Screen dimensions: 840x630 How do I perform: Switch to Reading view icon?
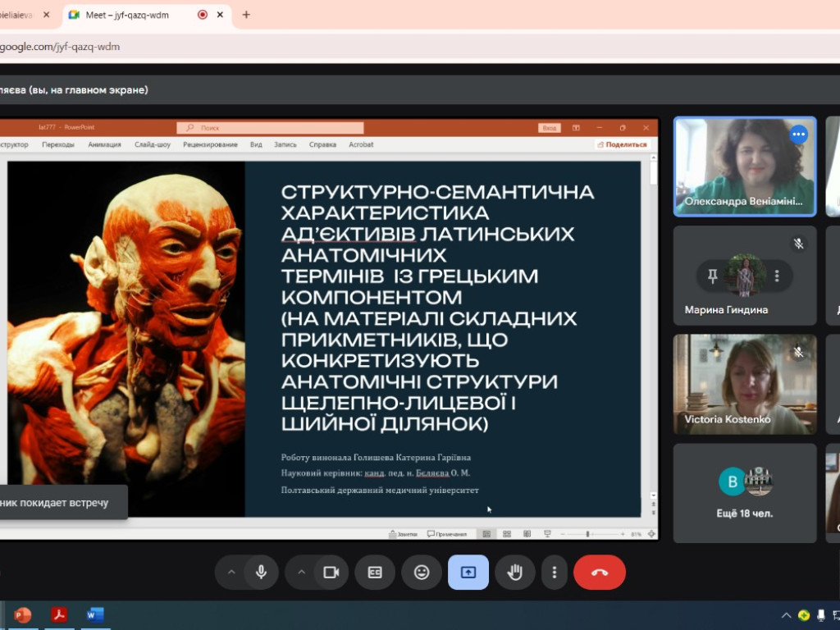tap(527, 534)
